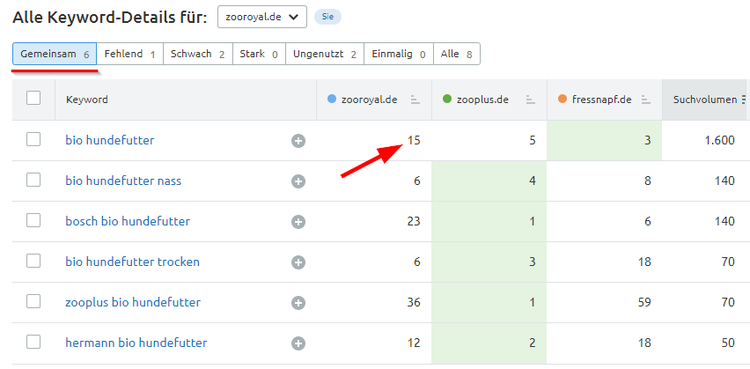Add 'bio hundefutter trocken' via plus icon
The height and width of the screenshot is (369, 750).
click(298, 262)
